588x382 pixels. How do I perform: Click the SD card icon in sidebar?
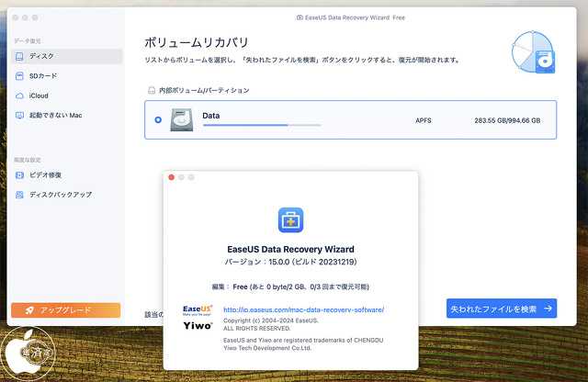[x=19, y=76]
